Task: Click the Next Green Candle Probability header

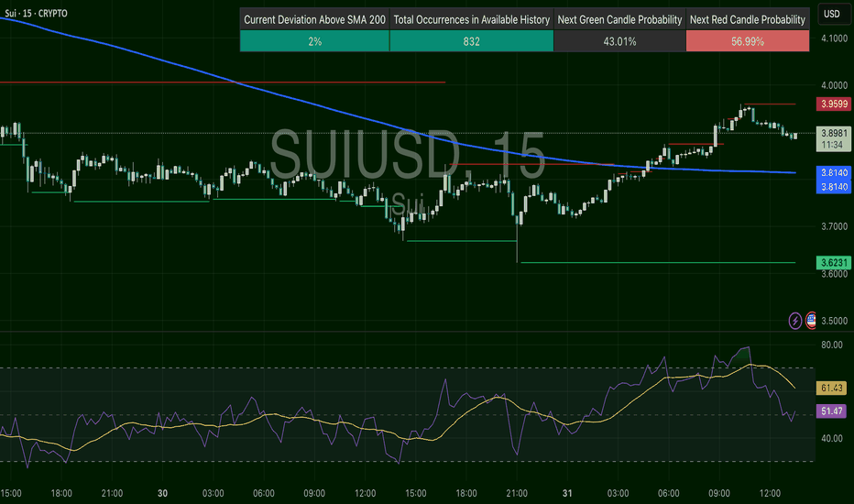Action: click(619, 19)
